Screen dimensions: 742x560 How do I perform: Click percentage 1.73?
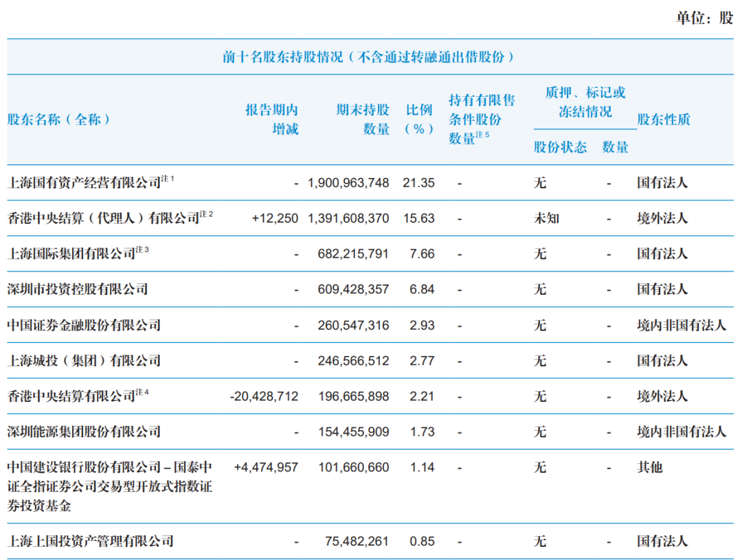[x=422, y=432]
